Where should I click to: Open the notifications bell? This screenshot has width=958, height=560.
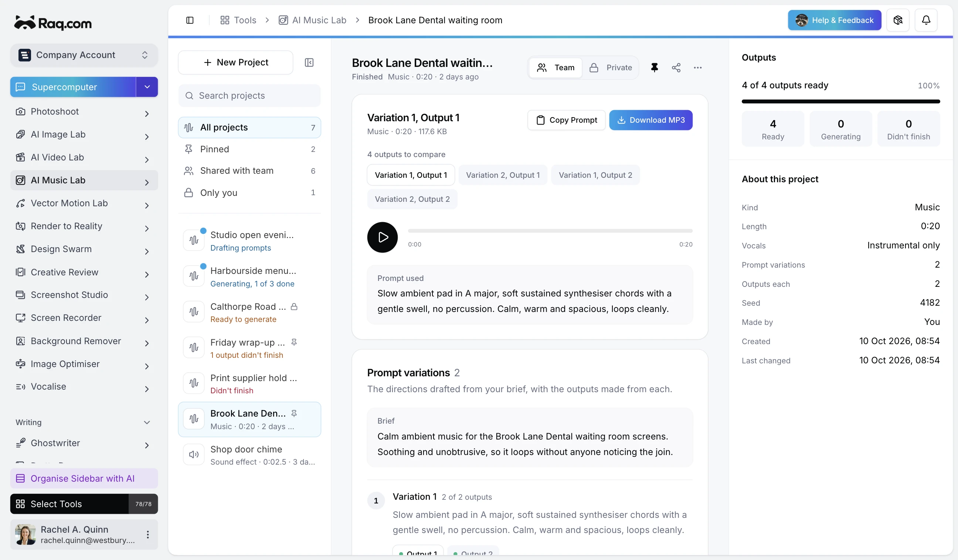click(926, 20)
